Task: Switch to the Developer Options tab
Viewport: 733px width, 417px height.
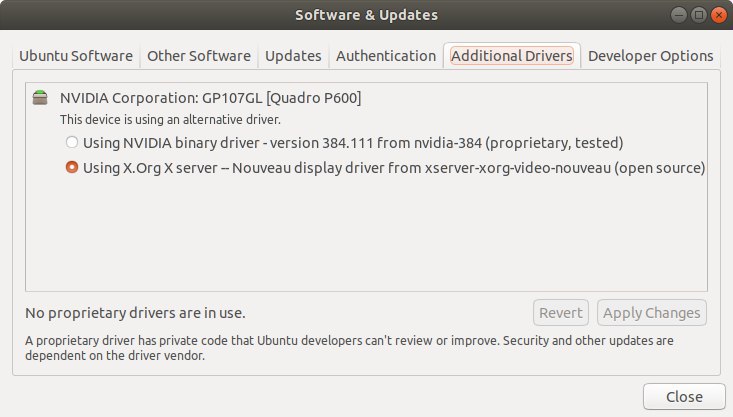Action: (650, 56)
